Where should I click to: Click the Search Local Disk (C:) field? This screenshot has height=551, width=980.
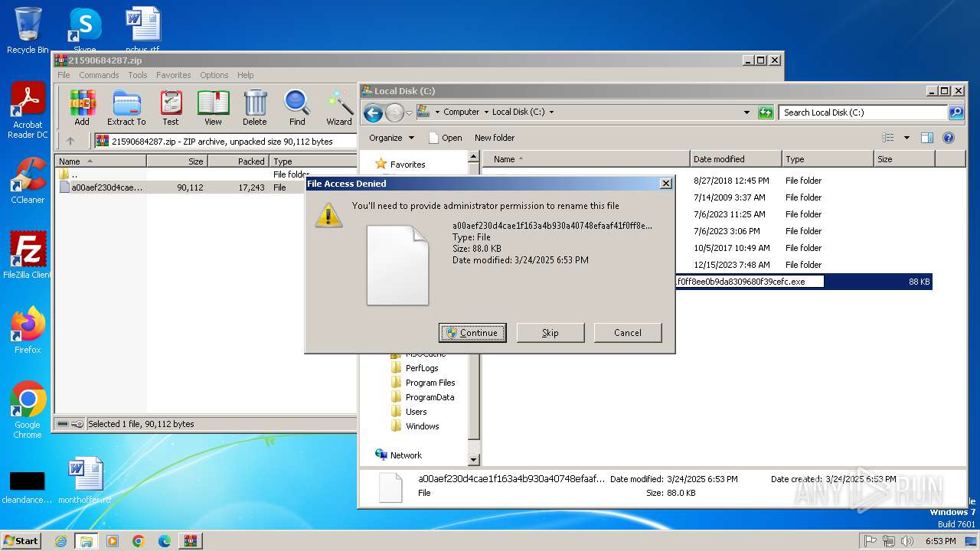pyautogui.click(x=864, y=112)
